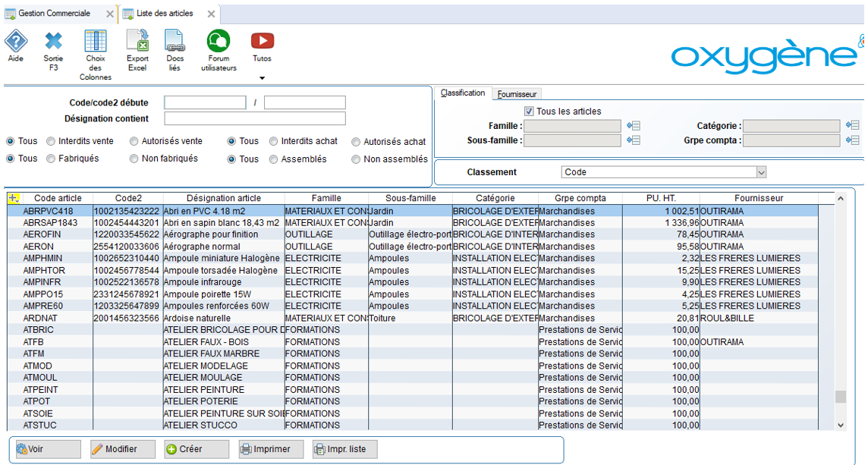The width and height of the screenshot is (868, 465).
Task: Select the Autorisés achat radio button
Action: [356, 142]
